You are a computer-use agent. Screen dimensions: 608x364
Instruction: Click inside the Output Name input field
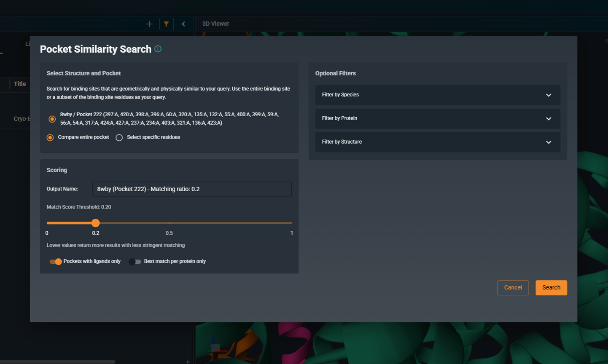(192, 189)
